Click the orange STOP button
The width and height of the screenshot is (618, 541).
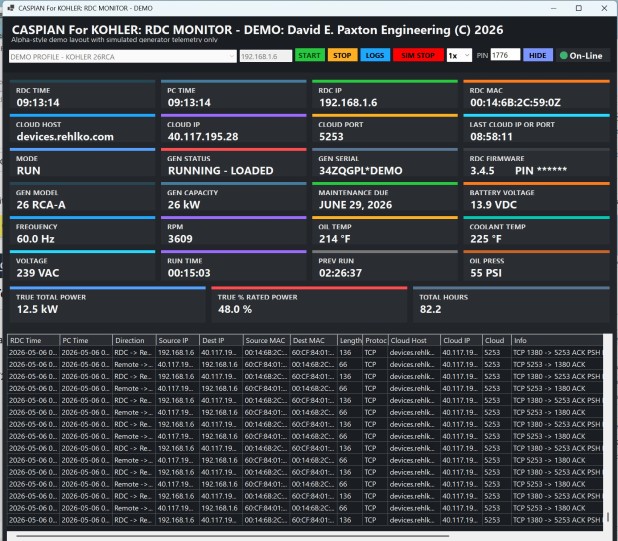pos(342,56)
